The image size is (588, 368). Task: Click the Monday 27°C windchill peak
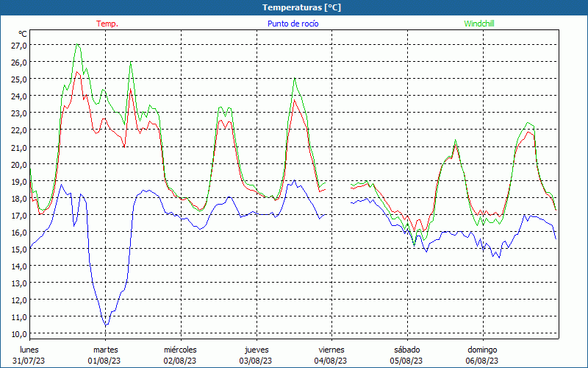(77, 44)
